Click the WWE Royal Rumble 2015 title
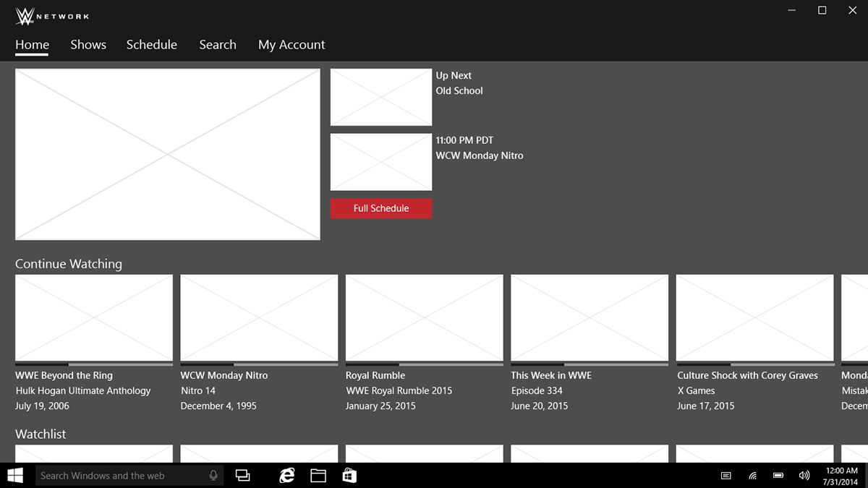 [399, 390]
